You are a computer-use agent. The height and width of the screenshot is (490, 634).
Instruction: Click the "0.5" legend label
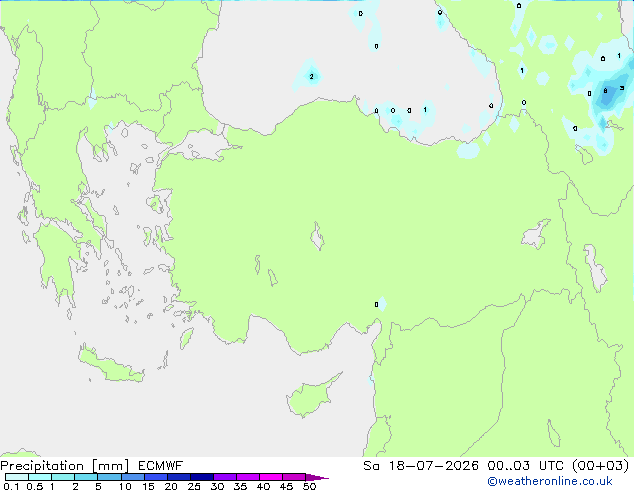[34, 486]
